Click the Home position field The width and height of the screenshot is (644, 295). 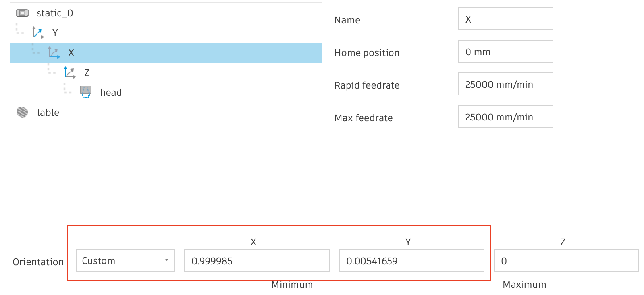click(505, 51)
